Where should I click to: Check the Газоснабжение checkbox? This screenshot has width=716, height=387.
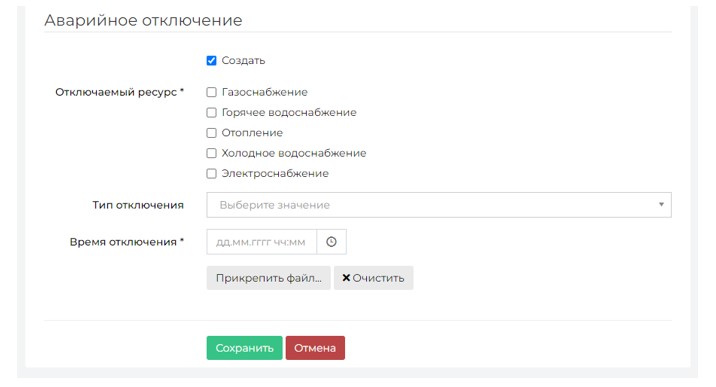click(x=211, y=92)
